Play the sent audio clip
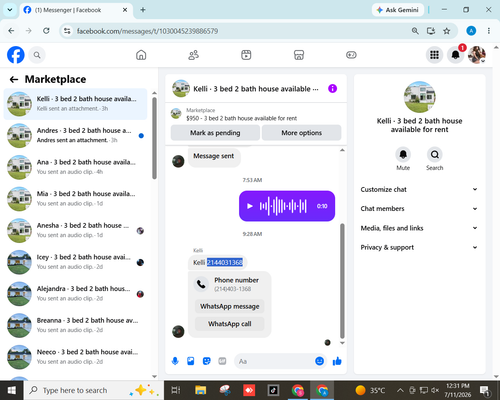This screenshot has width=500, height=400. pyautogui.click(x=250, y=206)
